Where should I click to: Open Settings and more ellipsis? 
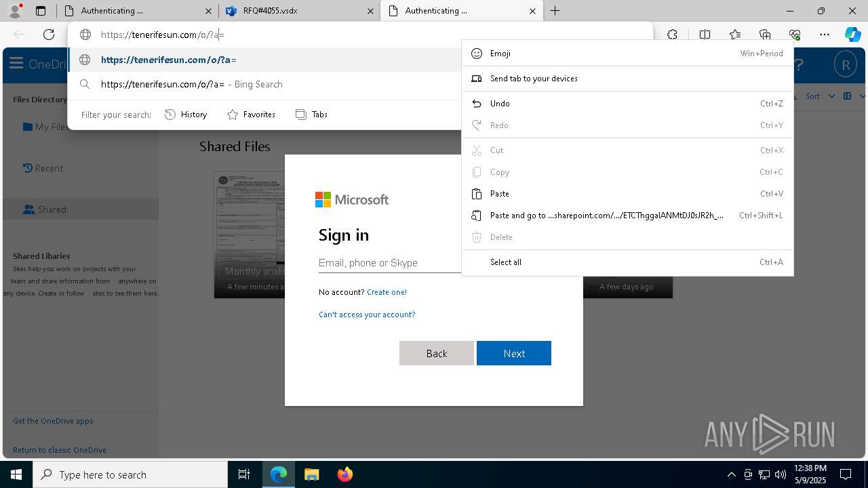pos(825,35)
